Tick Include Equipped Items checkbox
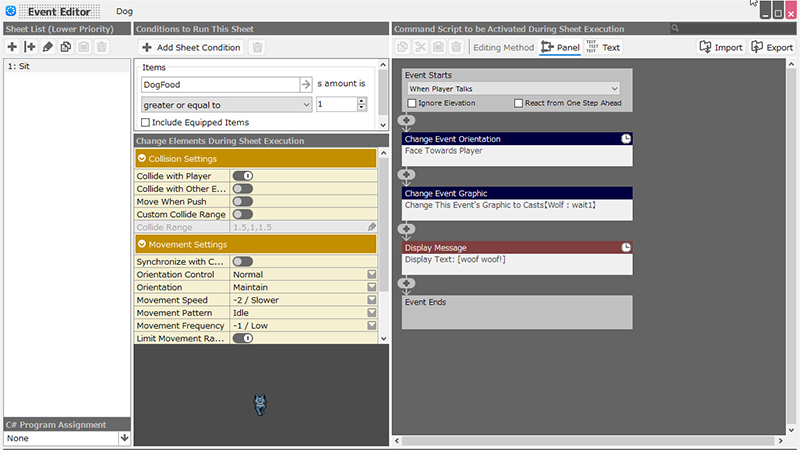Image resolution: width=800 pixels, height=450 pixels. click(146, 122)
